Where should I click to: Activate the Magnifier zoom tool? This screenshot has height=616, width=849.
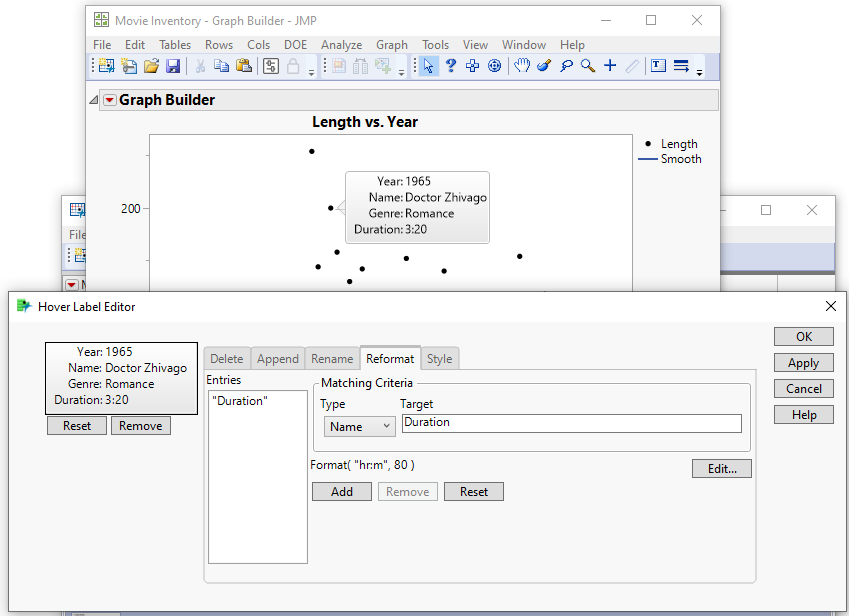(585, 66)
